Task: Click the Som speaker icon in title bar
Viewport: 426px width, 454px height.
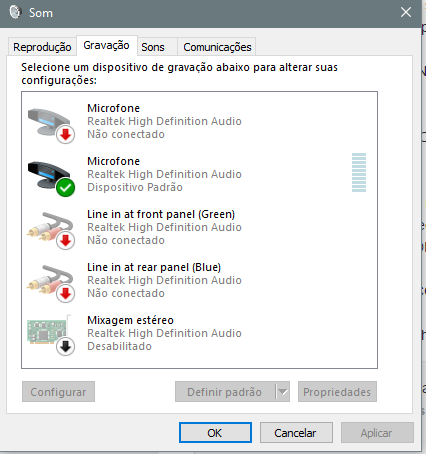Action: coord(15,12)
